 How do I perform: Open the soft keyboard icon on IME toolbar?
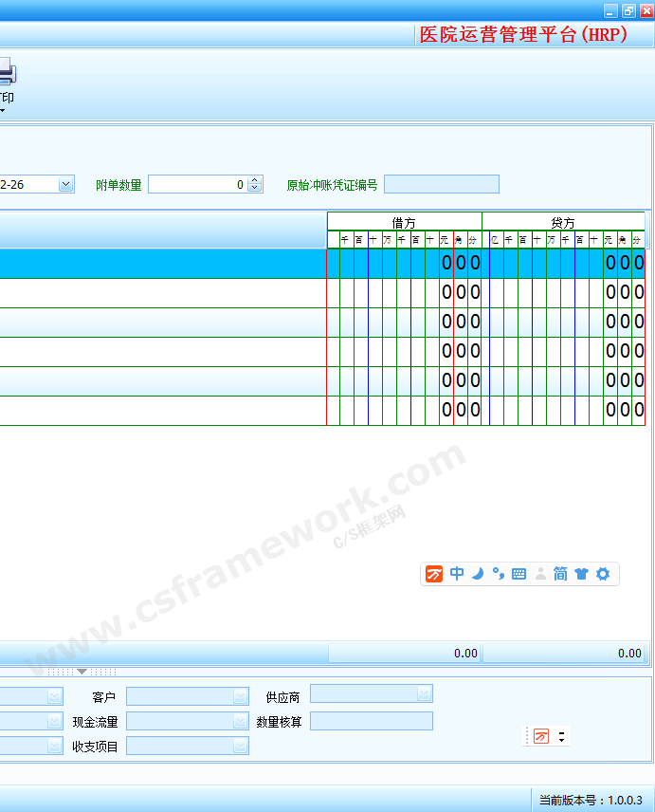[519, 574]
